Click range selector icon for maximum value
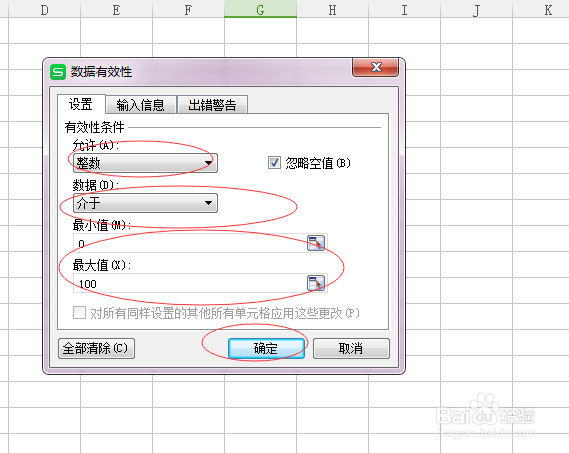569x453 pixels. (x=316, y=283)
